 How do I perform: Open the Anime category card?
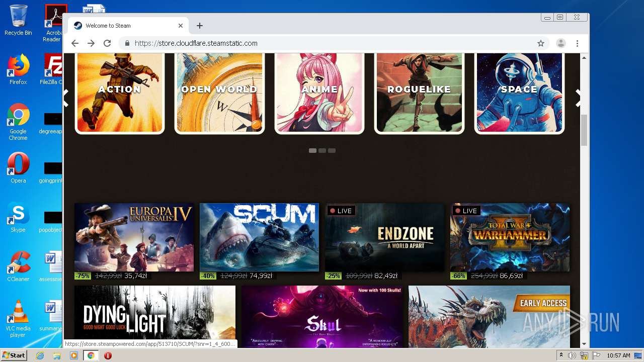point(319,93)
